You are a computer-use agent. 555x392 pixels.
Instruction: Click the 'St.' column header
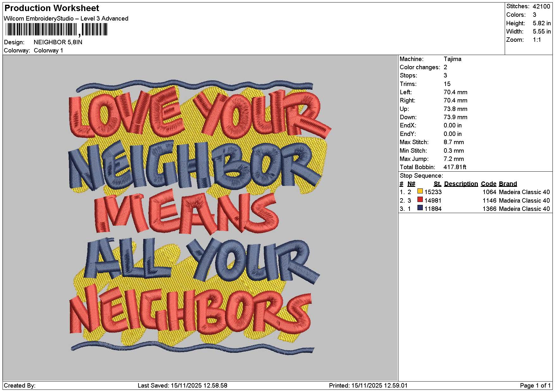click(437, 184)
